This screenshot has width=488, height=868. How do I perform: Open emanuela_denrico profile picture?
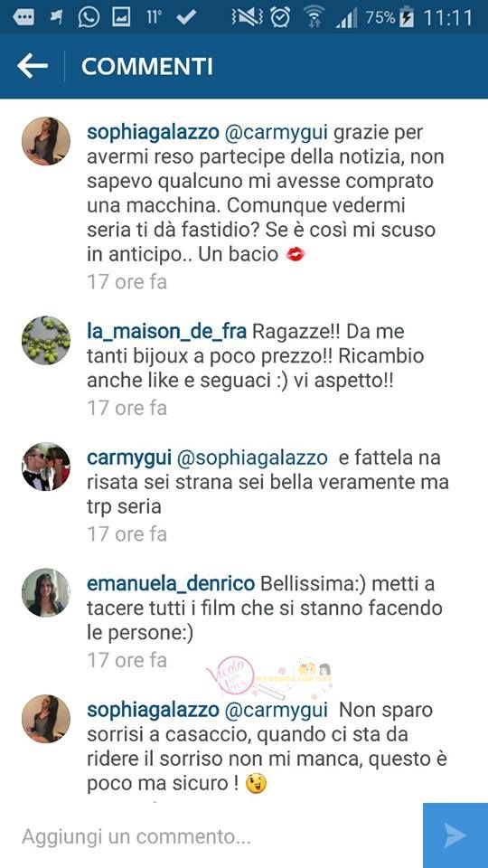pos(46,593)
